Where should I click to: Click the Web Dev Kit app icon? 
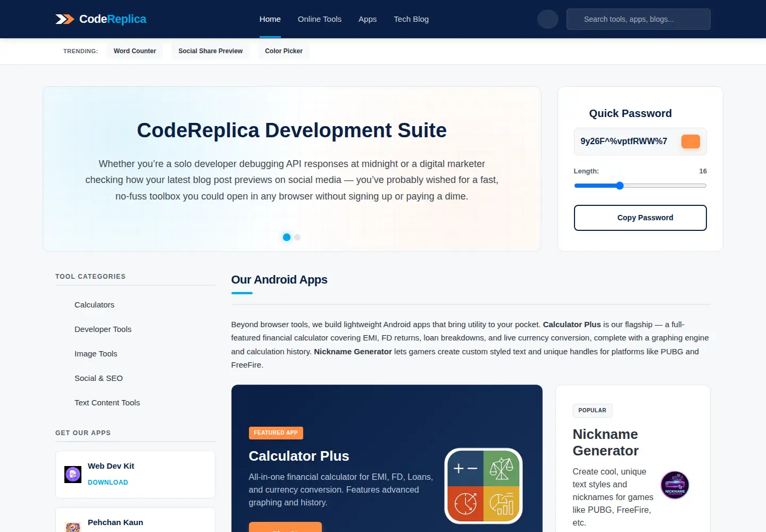pyautogui.click(x=73, y=474)
